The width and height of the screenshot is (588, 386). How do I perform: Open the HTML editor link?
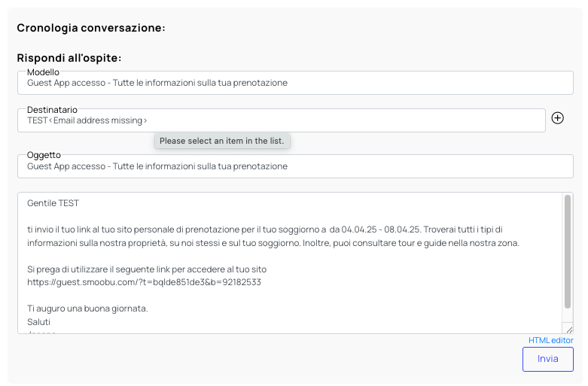(550, 340)
